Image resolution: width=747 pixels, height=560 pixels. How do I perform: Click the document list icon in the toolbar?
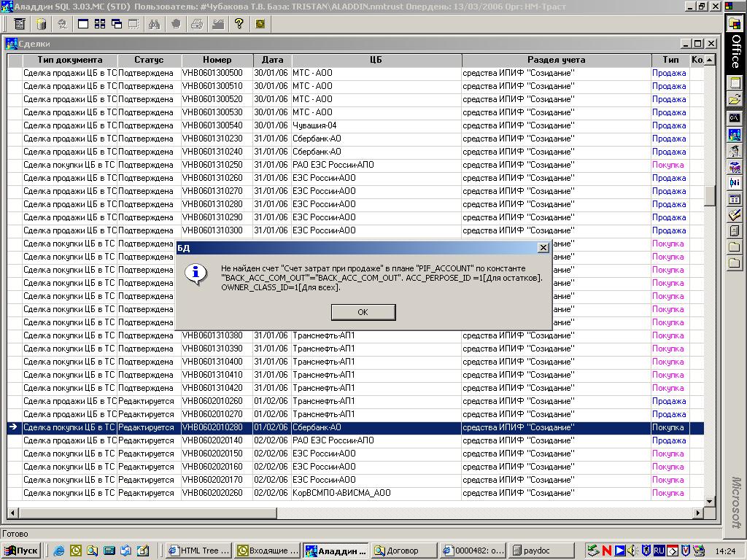click(20, 23)
